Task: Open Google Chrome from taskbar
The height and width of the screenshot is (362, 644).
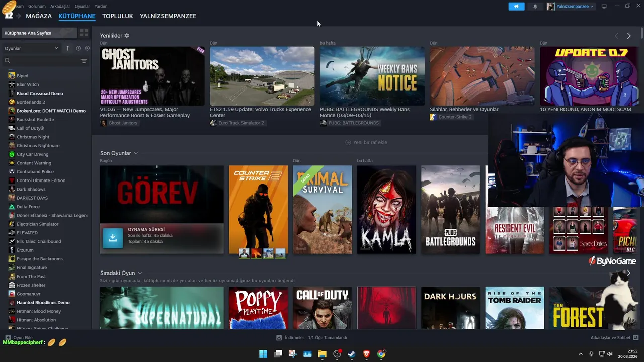Action: pyautogui.click(x=381, y=354)
